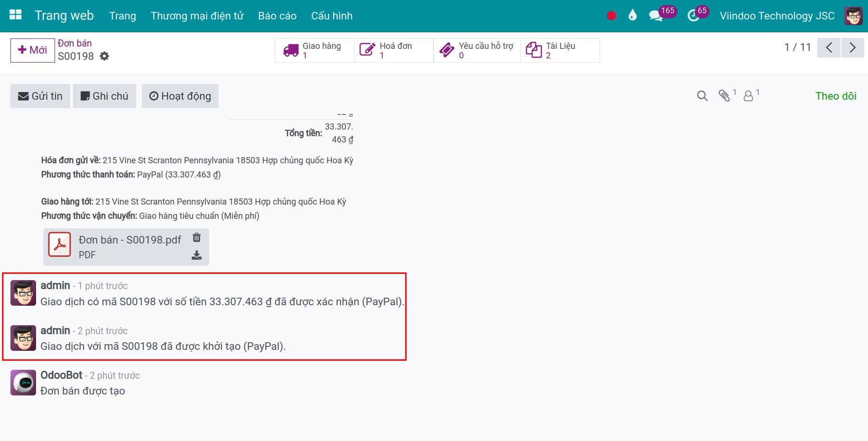868x441 pixels.
Task: Click Viindoo Technology JSC company name
Action: (x=777, y=16)
